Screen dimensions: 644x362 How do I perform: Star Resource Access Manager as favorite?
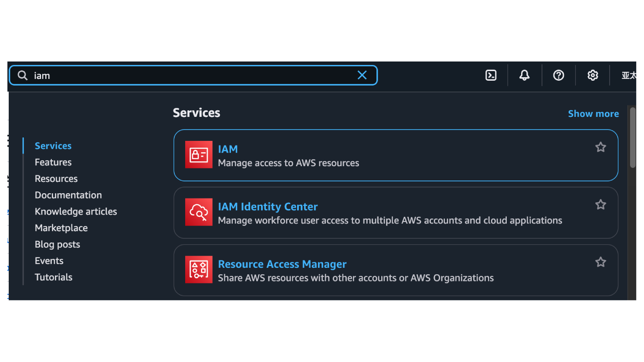[600, 262]
